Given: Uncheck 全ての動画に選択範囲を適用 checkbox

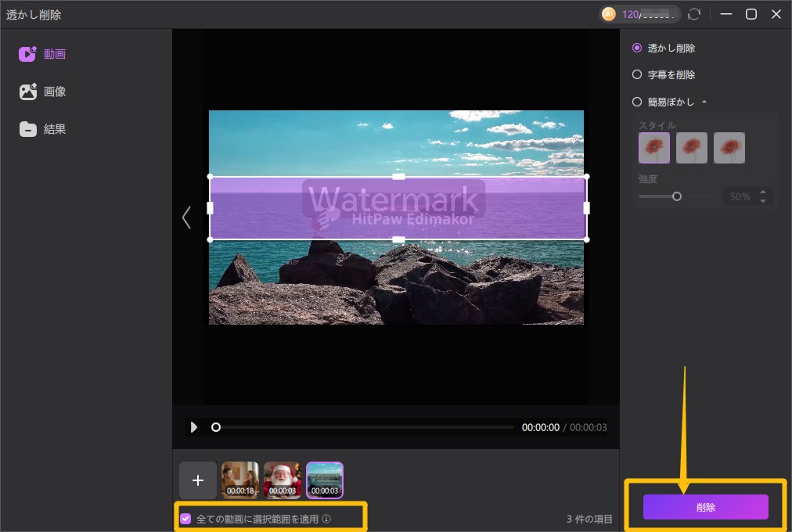Looking at the screenshot, I should pos(185,519).
